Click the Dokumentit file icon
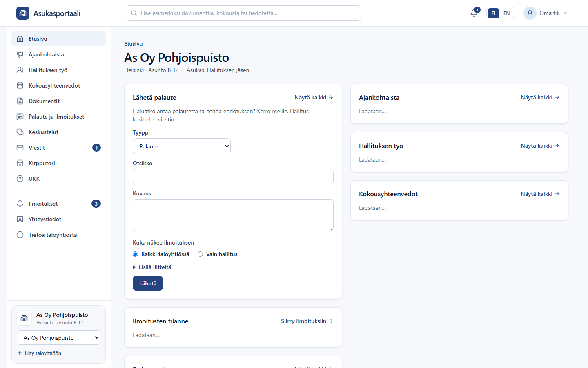The width and height of the screenshot is (588, 368). pos(20,101)
